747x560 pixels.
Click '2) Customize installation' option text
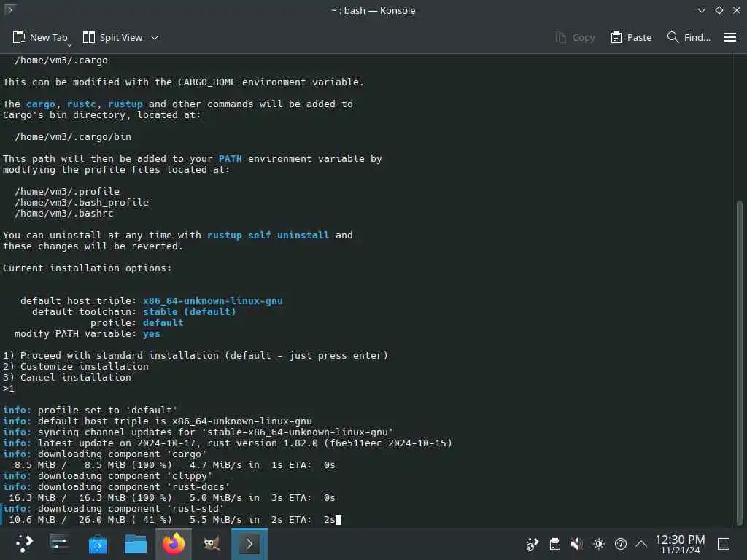[x=76, y=367]
